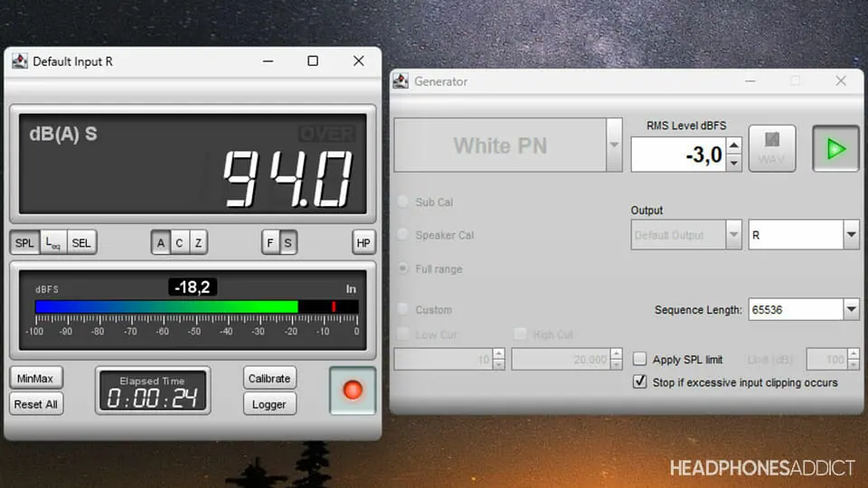Toggle the High Cut checkbox

(x=520, y=334)
